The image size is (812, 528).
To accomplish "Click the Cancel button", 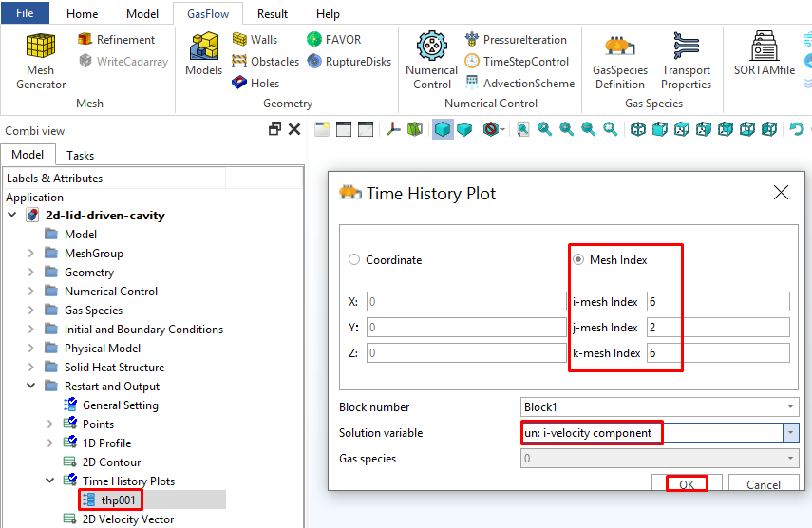I will [x=764, y=484].
